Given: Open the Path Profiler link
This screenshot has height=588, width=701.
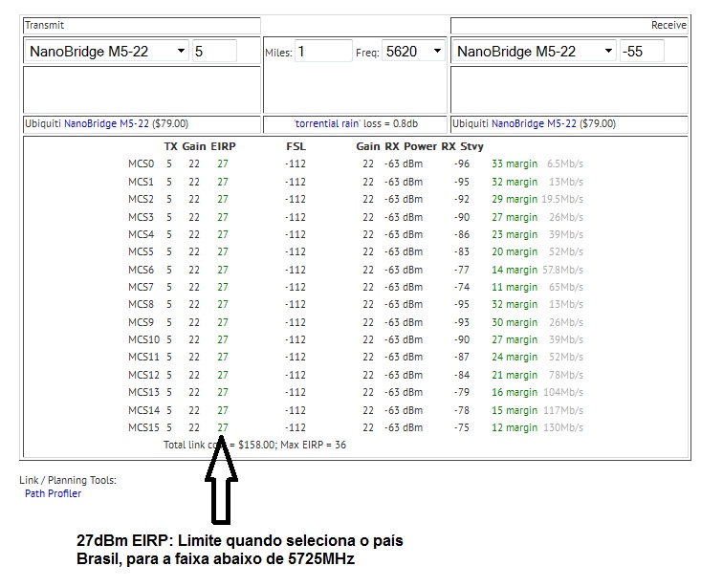Looking at the screenshot, I should pos(54,493).
